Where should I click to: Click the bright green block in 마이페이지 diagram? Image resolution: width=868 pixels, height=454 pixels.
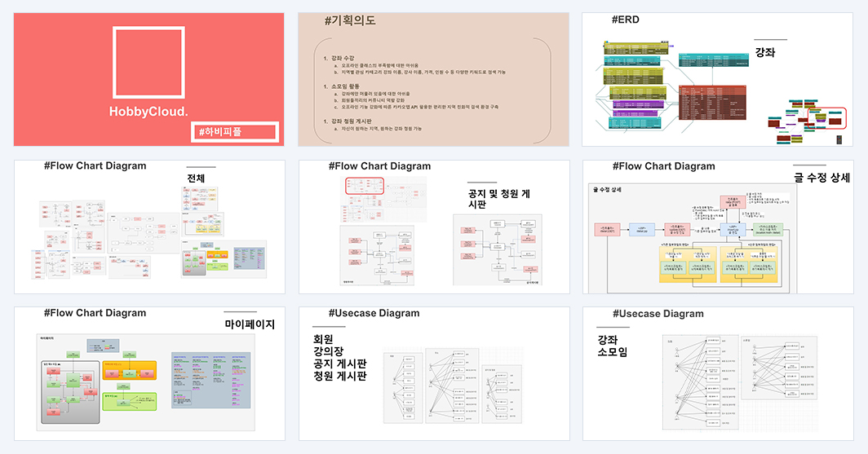(130, 402)
